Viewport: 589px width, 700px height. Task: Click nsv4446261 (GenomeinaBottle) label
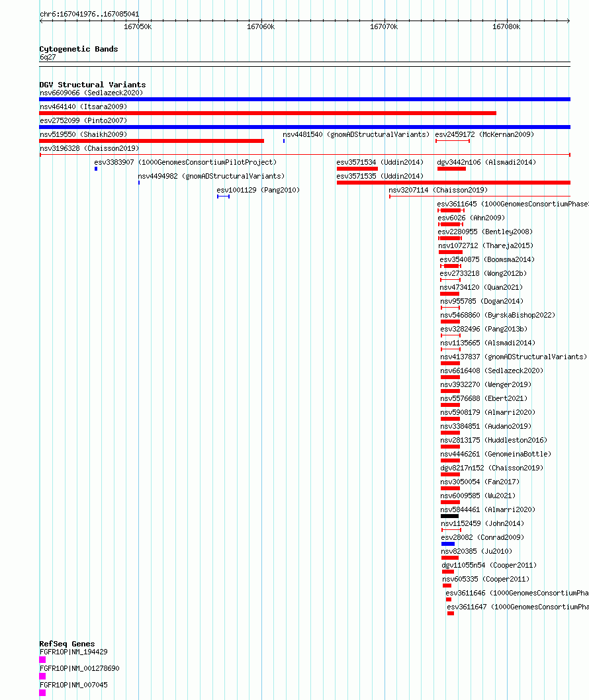pyautogui.click(x=496, y=454)
